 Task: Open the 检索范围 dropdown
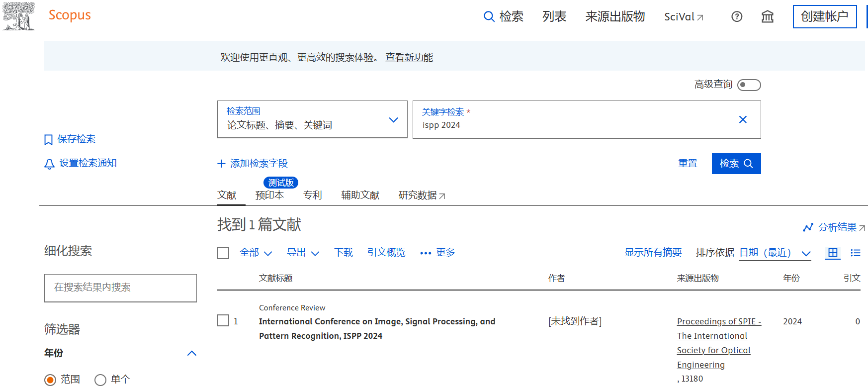click(312, 119)
